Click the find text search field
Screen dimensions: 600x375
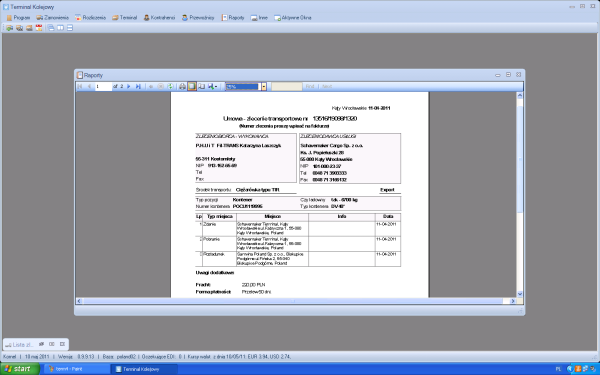click(x=287, y=86)
